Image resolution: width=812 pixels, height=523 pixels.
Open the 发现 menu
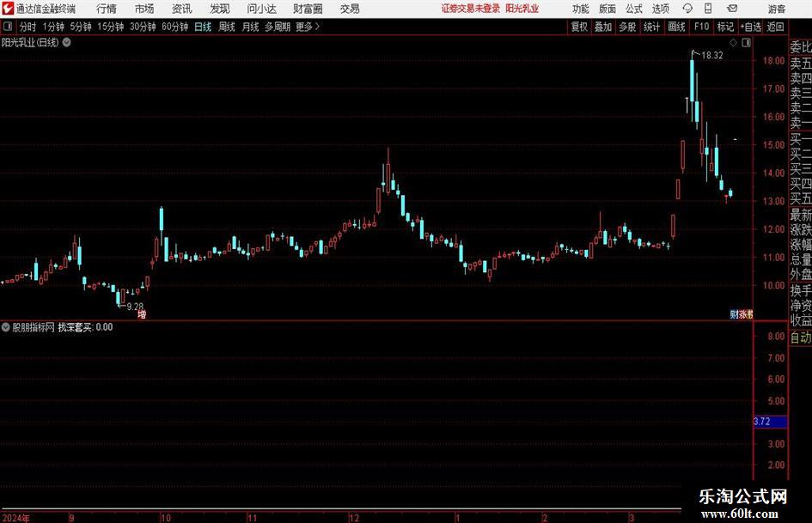[x=220, y=9]
